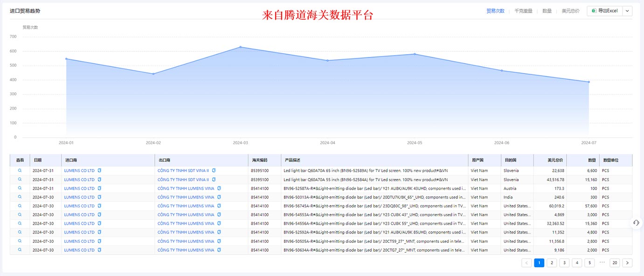
Task: Copy exporter LUMENS VINA in the BN96-54553A row
Action: coord(219,214)
